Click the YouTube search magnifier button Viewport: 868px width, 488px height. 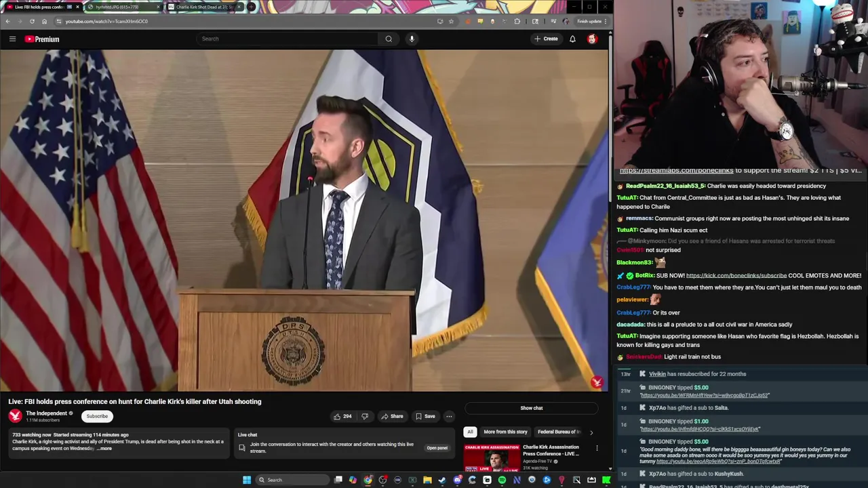[389, 39]
